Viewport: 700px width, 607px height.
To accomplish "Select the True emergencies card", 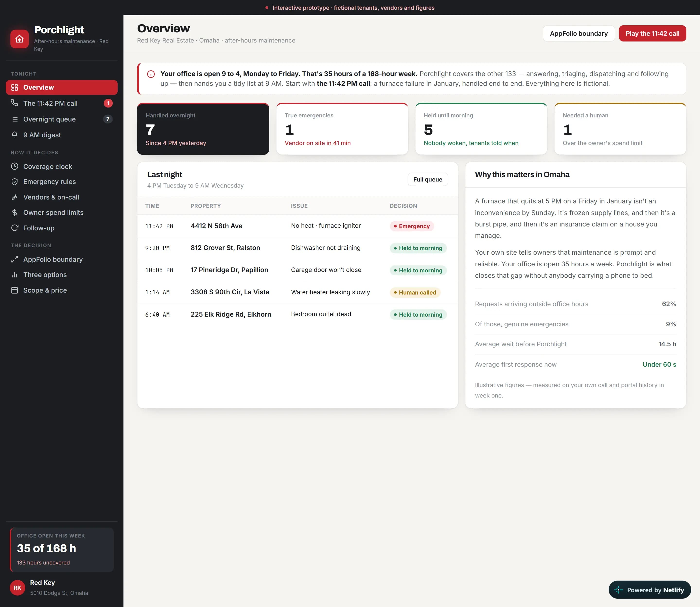I will click(342, 129).
